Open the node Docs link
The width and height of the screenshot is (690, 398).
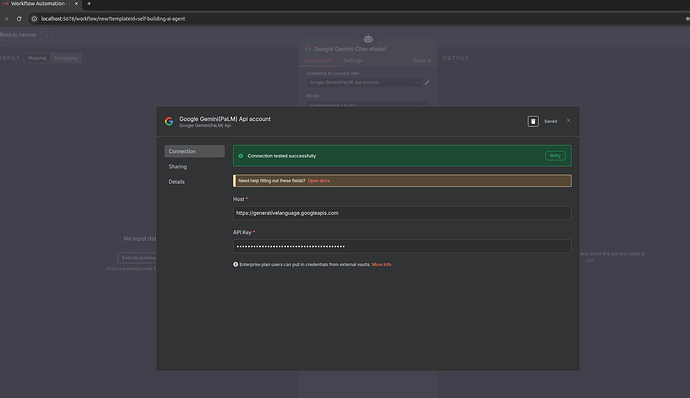click(422, 61)
